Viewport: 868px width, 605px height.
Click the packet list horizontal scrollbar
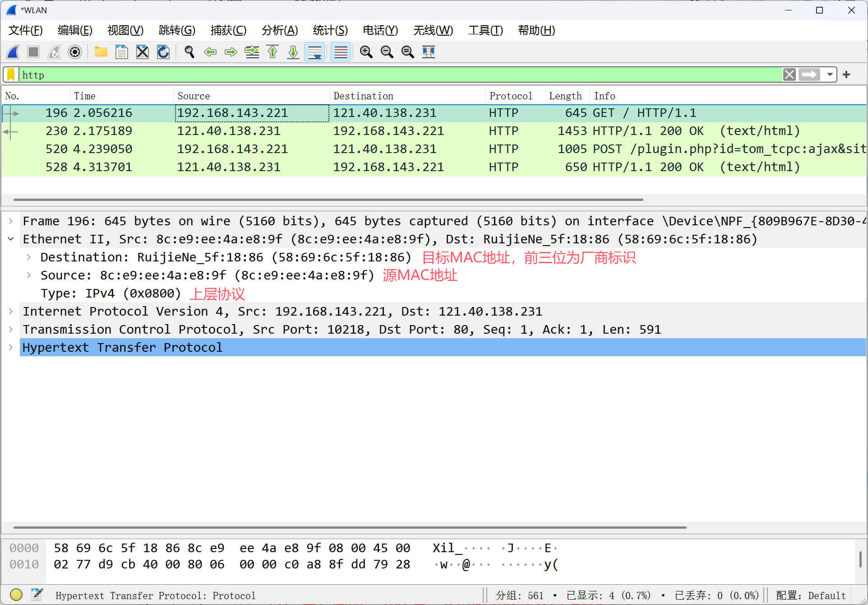coord(328,199)
